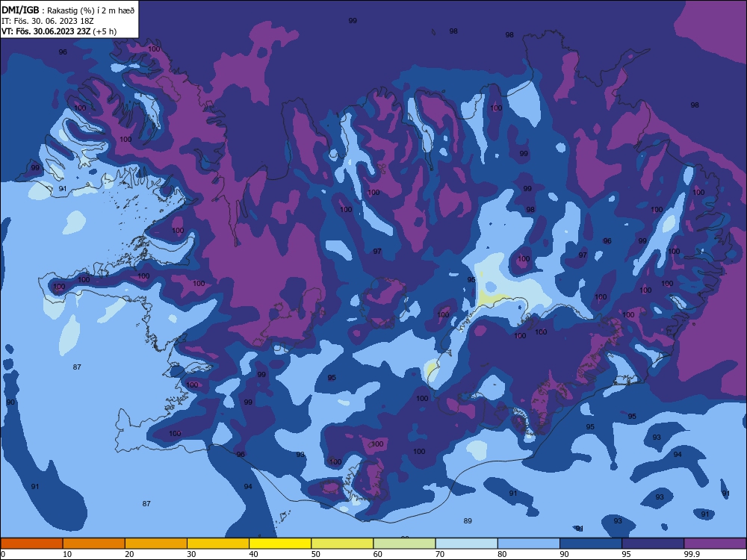Viewport: 747px width, 560px height.
Task: Click the medium blue 90–95 legend swatch
Action: point(591,544)
